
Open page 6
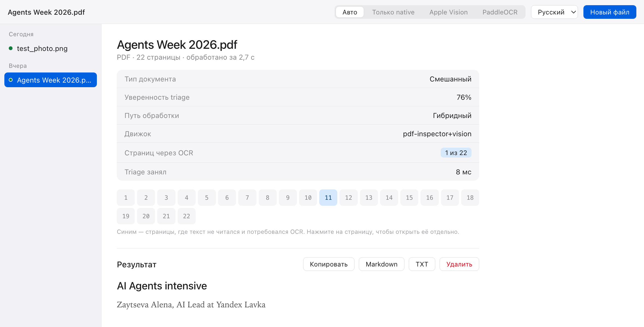coord(227,198)
